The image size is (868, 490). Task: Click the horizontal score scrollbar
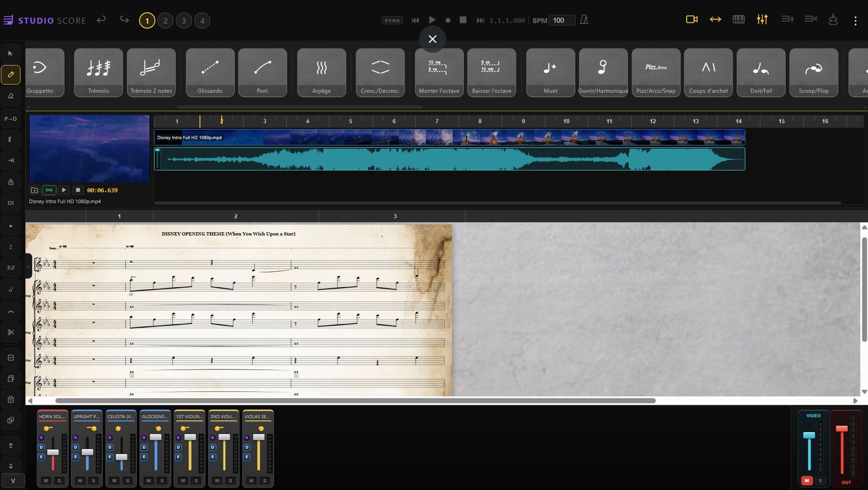click(355, 400)
